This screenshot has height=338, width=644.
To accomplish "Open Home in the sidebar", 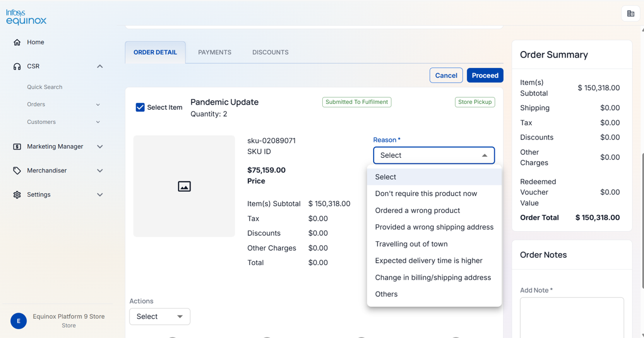I will [x=35, y=42].
